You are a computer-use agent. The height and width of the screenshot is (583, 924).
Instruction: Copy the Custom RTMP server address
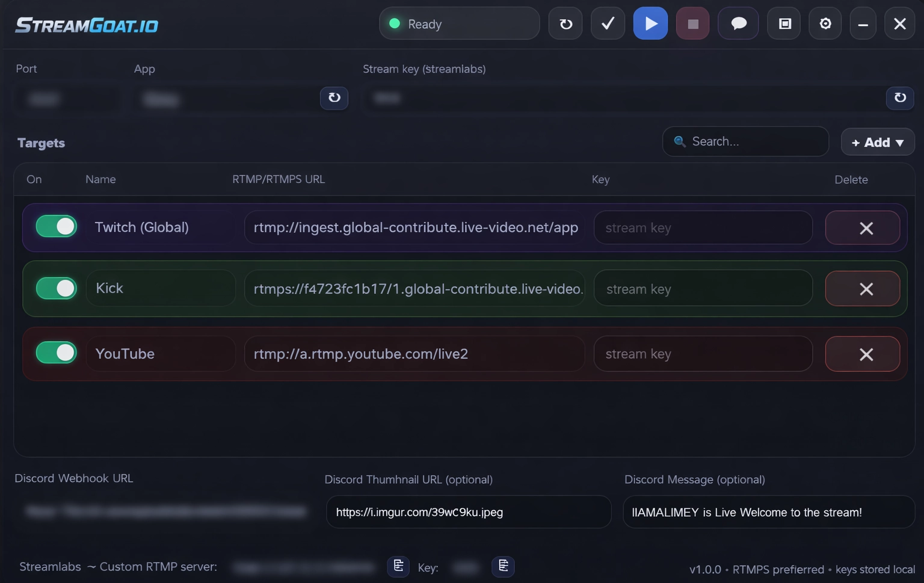[398, 566]
